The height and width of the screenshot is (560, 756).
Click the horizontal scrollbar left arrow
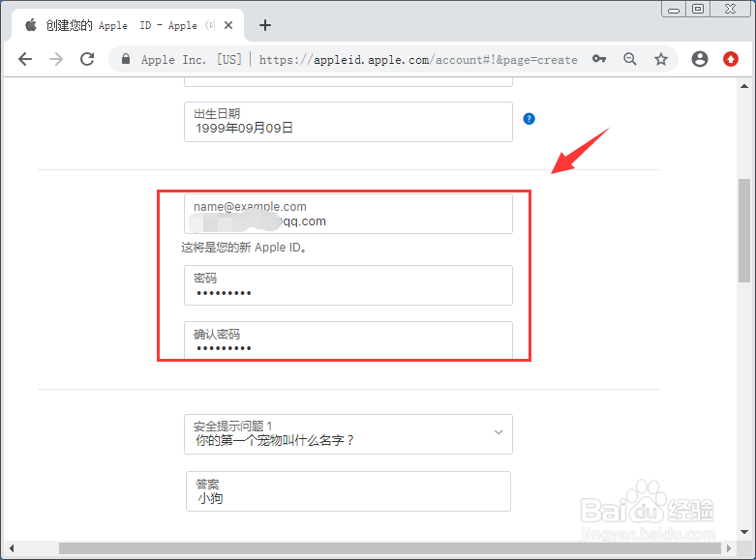[11, 548]
